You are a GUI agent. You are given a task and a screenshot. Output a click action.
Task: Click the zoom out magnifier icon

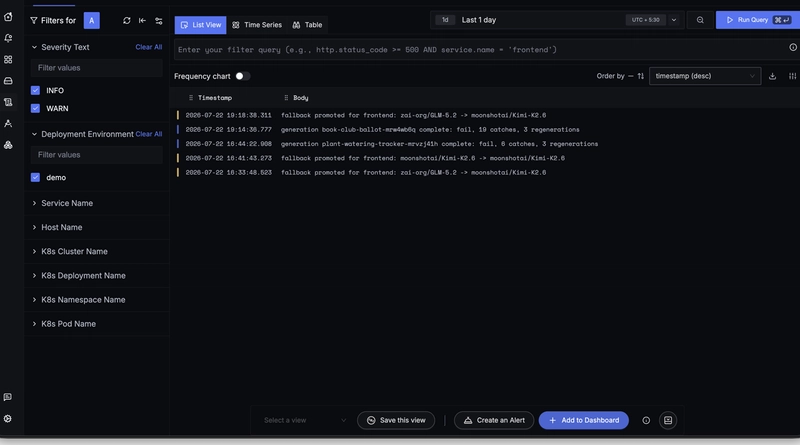[700, 20]
